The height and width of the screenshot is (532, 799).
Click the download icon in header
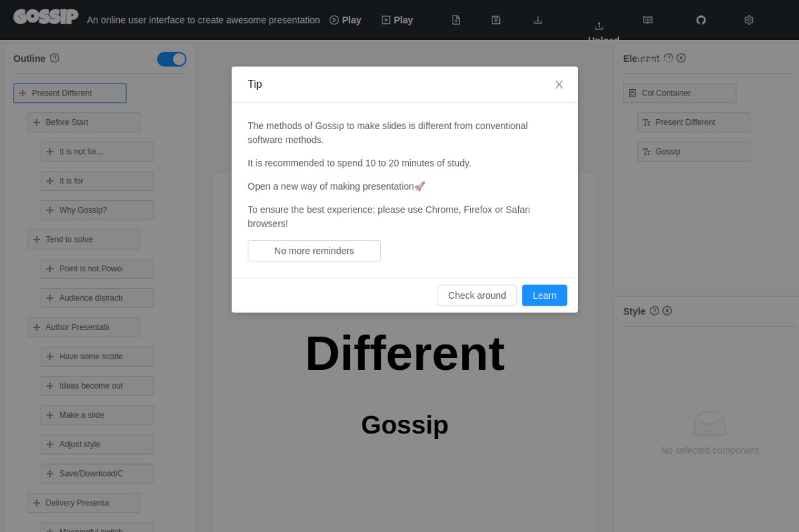point(537,20)
